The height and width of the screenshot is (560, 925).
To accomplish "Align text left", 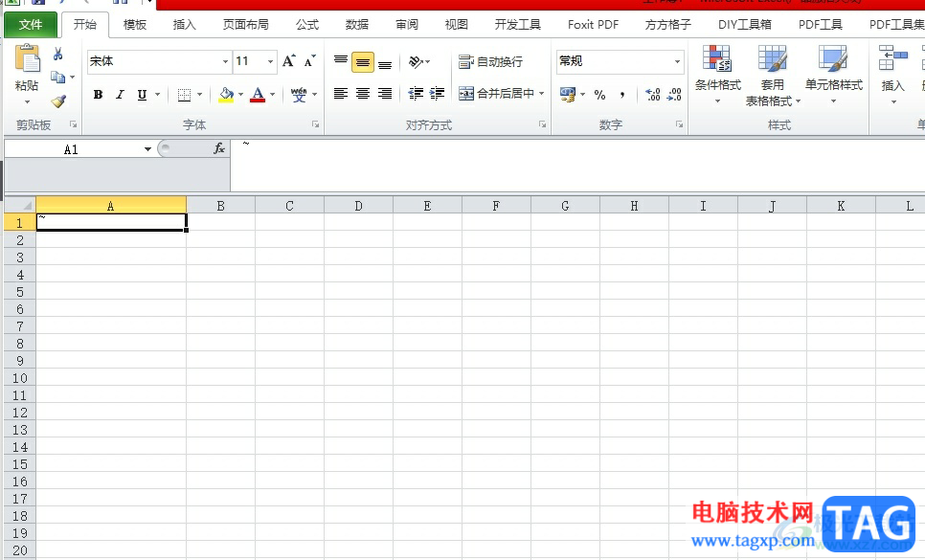I will point(341,93).
